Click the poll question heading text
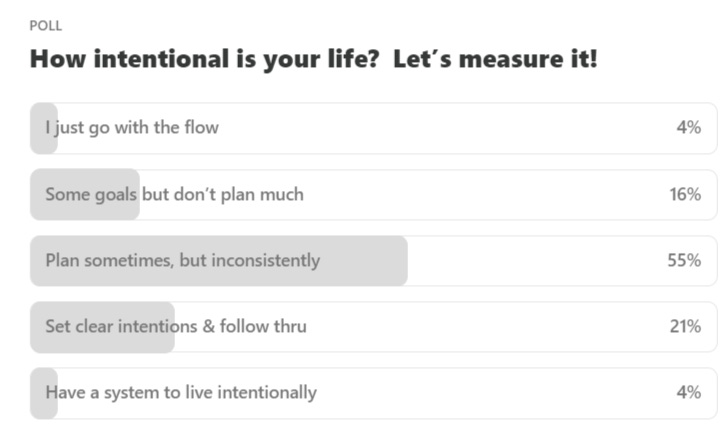 pyautogui.click(x=313, y=60)
